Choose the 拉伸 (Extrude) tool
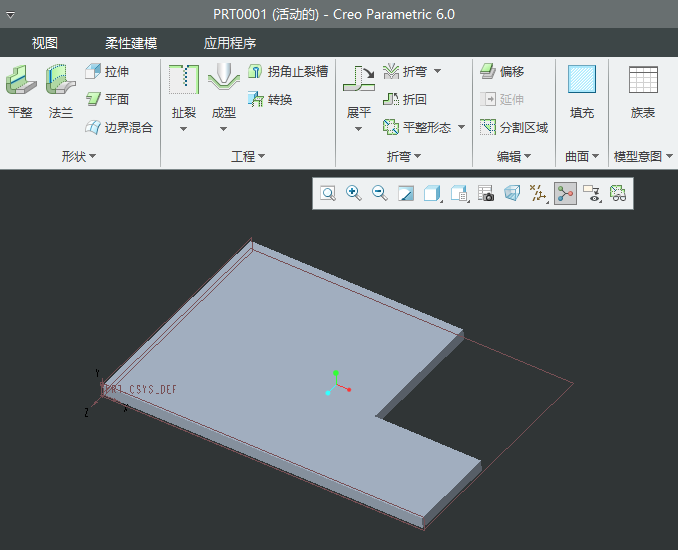Image resolution: width=678 pixels, height=550 pixels. [107, 71]
